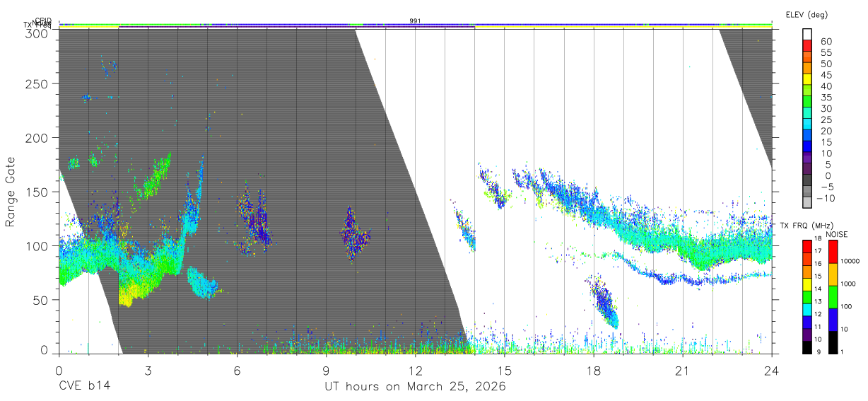Click the "TX FRQ (MHz)" legend title
The height and width of the screenshot is (401, 868).
(806, 226)
